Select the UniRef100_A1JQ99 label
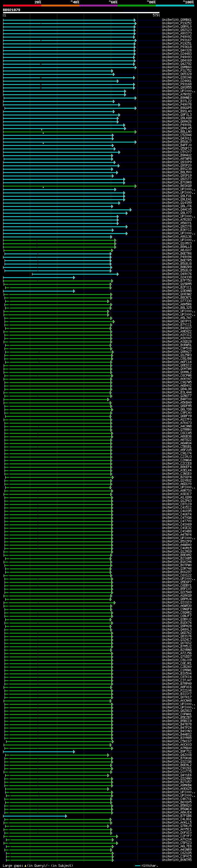Screen dimensions: 197x868 coord(177,497)
